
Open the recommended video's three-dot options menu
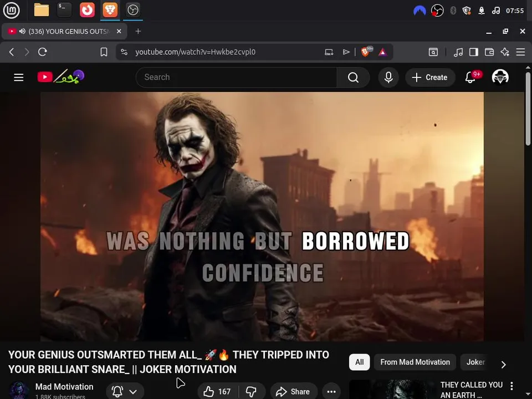pyautogui.click(x=511, y=386)
